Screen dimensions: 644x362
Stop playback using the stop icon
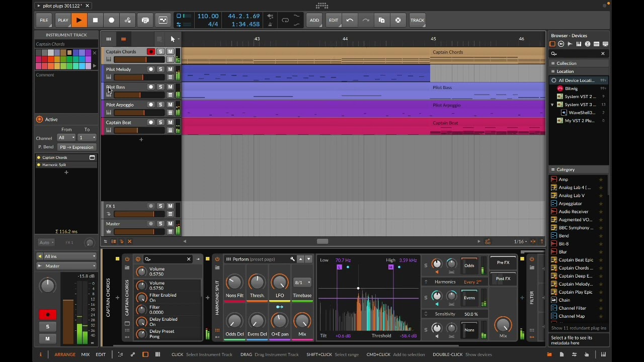[95, 20]
